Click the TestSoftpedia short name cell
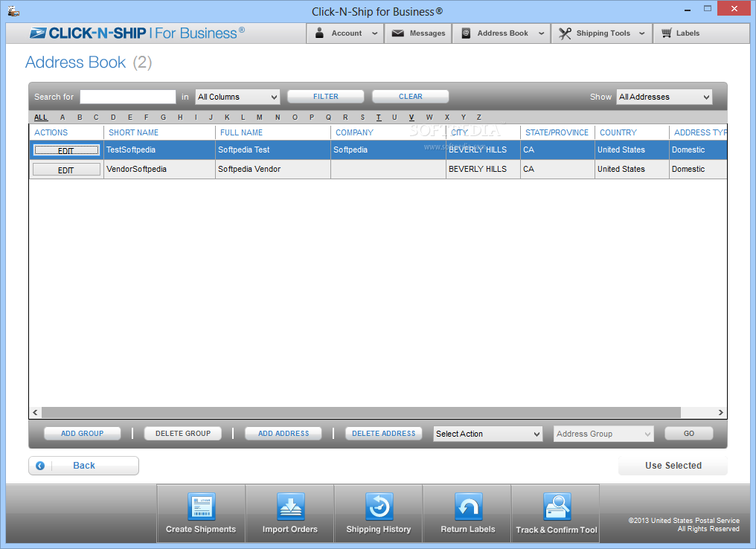 159,150
